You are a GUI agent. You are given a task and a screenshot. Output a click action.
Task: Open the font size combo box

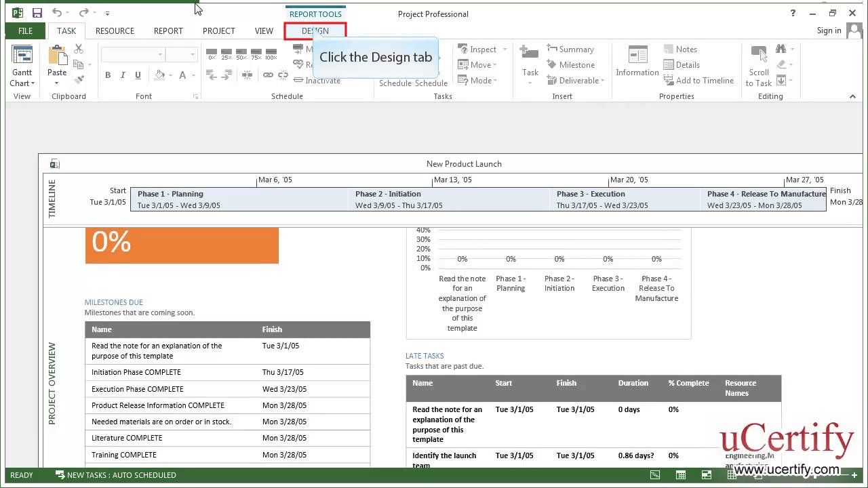tap(181, 54)
